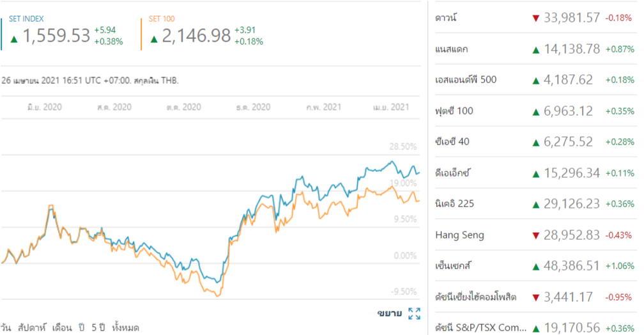
Task: Show ทั้งหมด (all) time range
Action: [x=125, y=328]
